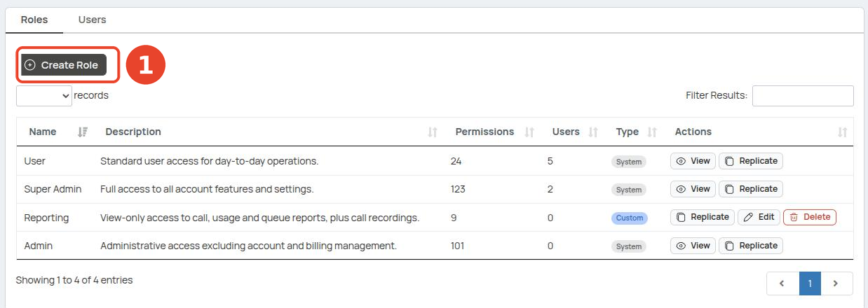The width and height of the screenshot is (868, 308).
Task: Edit the Reporting role
Action: click(759, 217)
